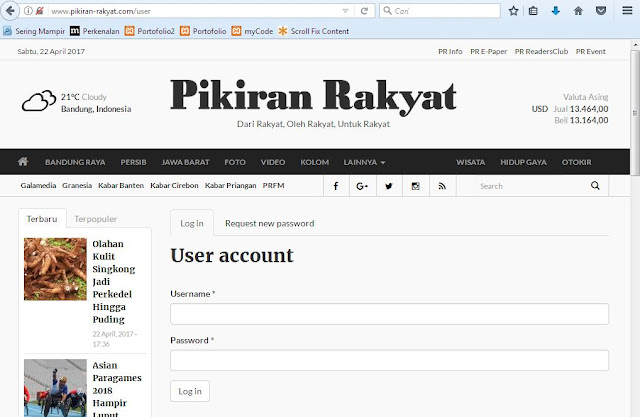Open the BANDUNG RAYA menu item
Image resolution: width=640 pixels, height=417 pixels.
click(x=75, y=162)
